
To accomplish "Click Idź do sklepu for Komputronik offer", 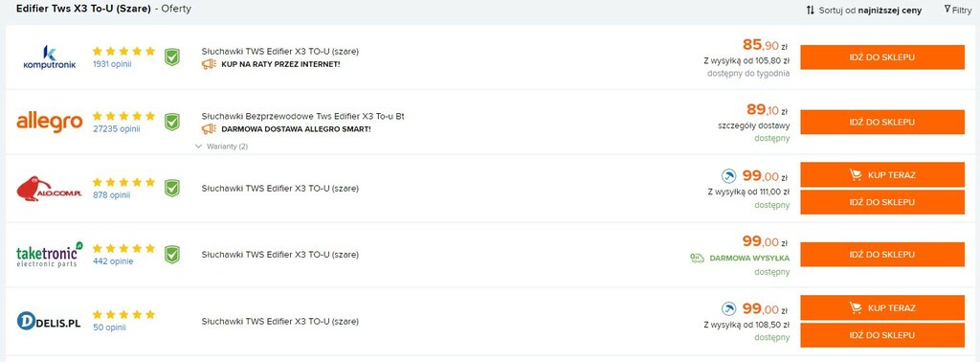I will point(882,57).
